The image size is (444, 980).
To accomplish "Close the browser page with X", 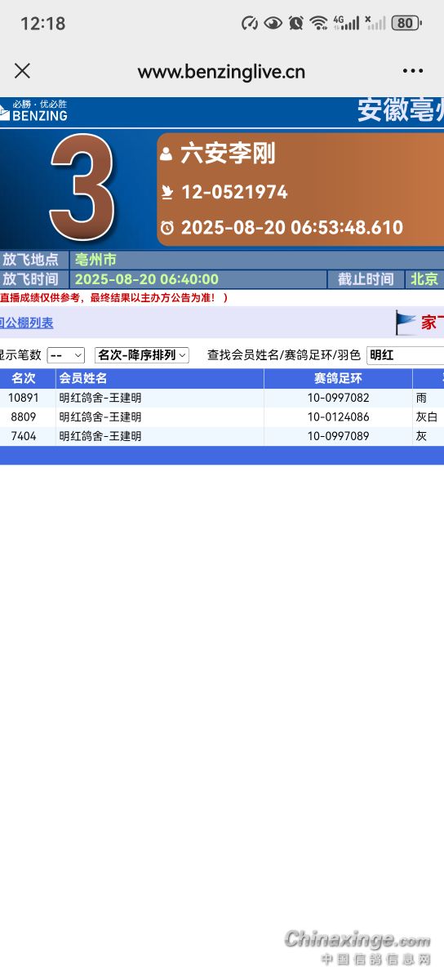I will click(22, 71).
